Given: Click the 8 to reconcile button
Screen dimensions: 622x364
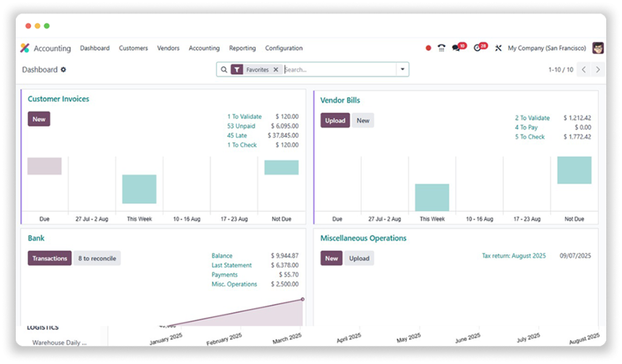Looking at the screenshot, I should point(97,258).
